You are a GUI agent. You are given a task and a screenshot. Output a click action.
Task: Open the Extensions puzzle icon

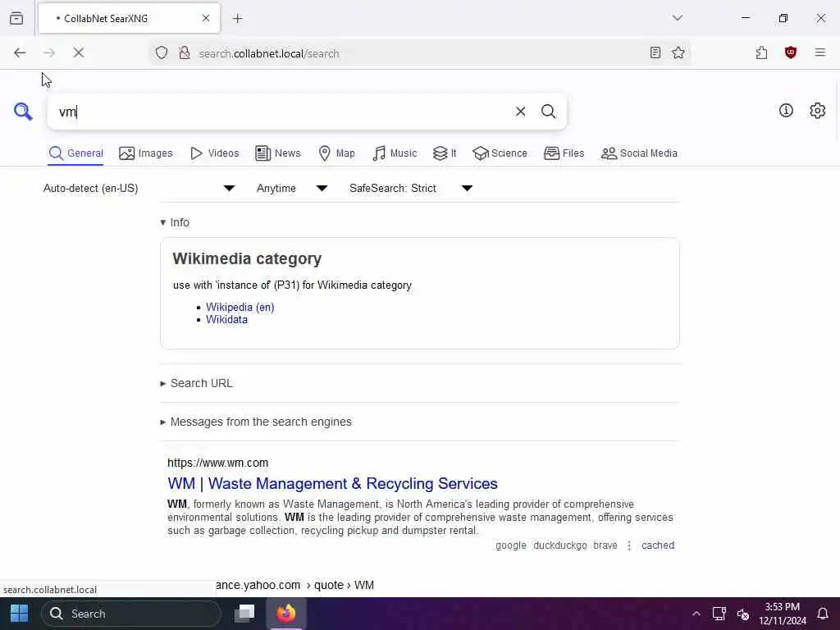click(761, 52)
